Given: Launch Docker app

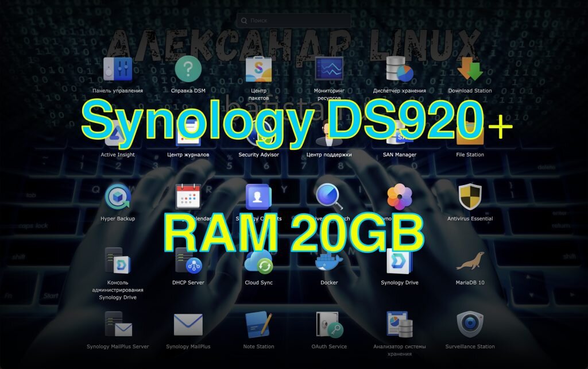Looking at the screenshot, I should 329,262.
